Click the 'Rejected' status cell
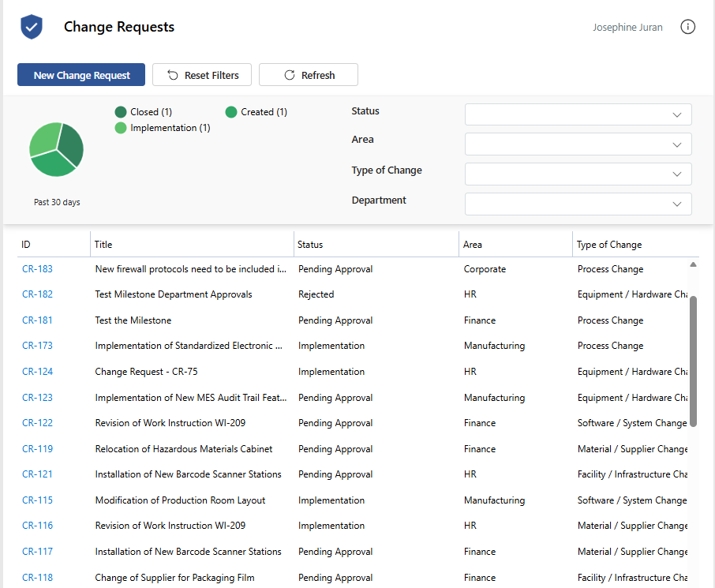Screen dimensions: 715x588 coord(316,294)
